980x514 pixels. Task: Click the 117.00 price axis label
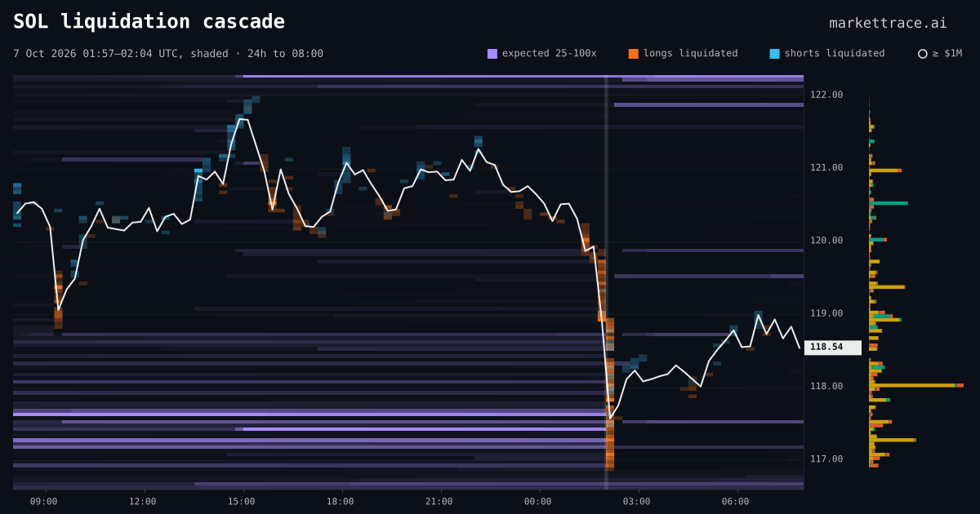[826, 459]
